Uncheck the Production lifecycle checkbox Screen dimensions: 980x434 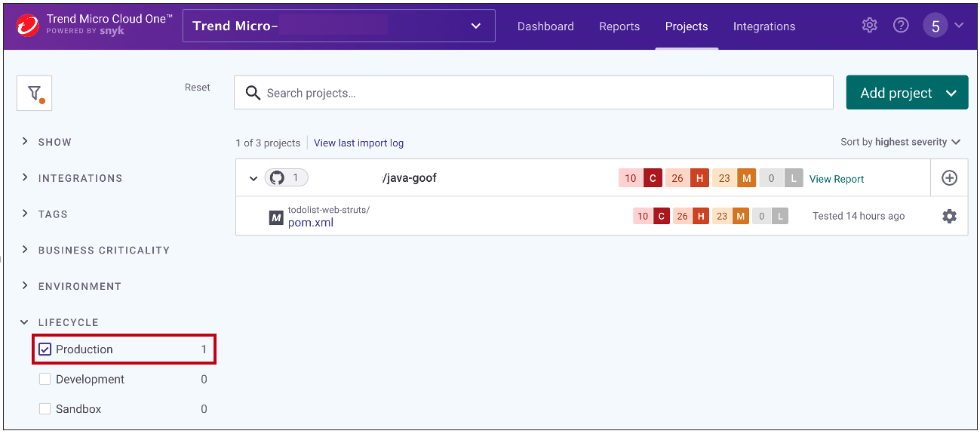pos(45,349)
